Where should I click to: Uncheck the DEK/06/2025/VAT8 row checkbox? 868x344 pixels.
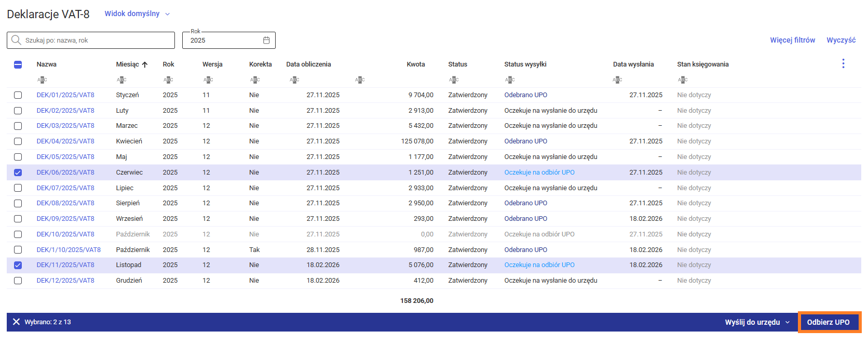(x=18, y=173)
